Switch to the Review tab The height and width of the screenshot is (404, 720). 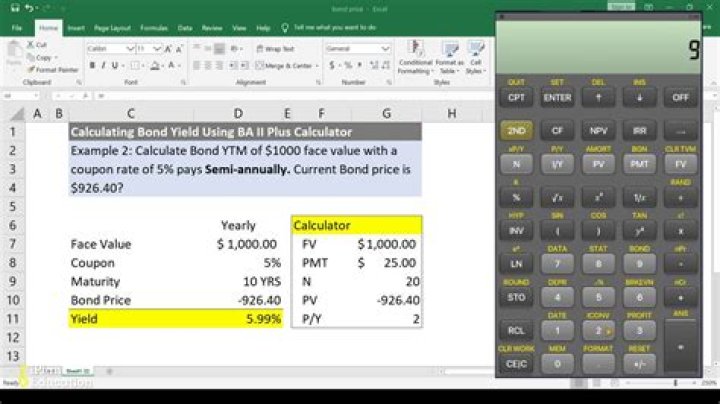[x=212, y=28]
